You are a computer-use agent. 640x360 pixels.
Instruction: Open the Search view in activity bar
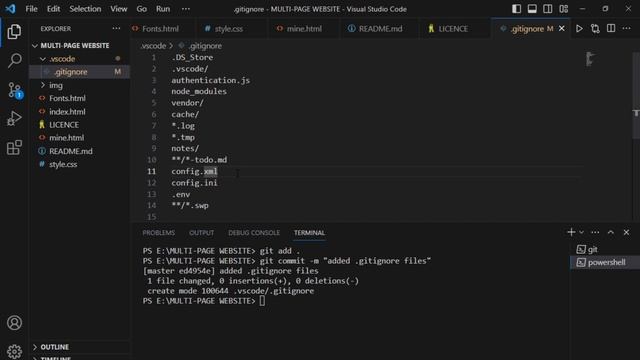coord(14,61)
